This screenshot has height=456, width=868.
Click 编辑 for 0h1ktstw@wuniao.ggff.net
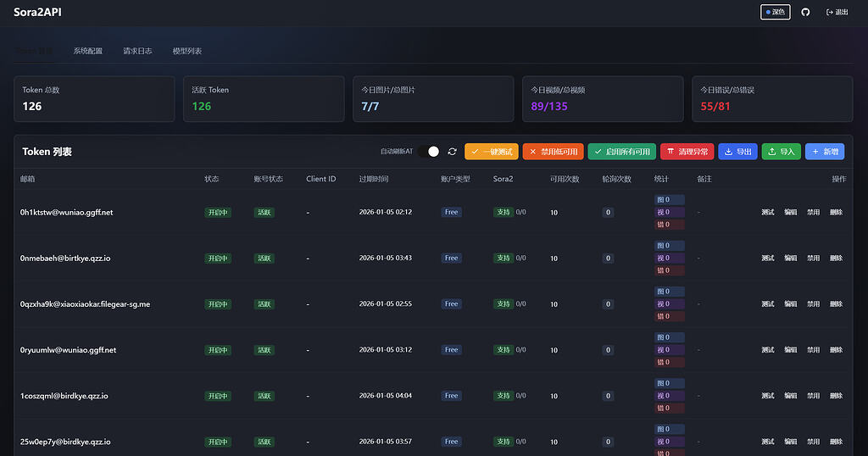click(791, 213)
